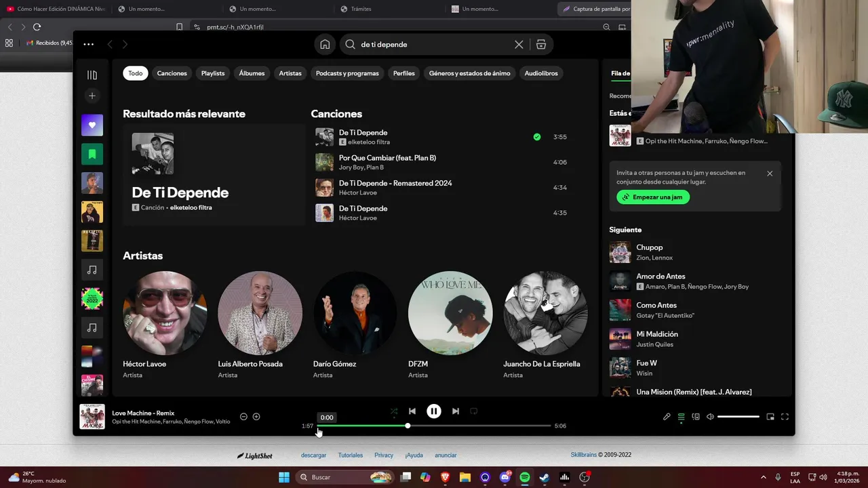Select the Todo filter chip
The height and width of the screenshot is (488, 868).
point(136,73)
